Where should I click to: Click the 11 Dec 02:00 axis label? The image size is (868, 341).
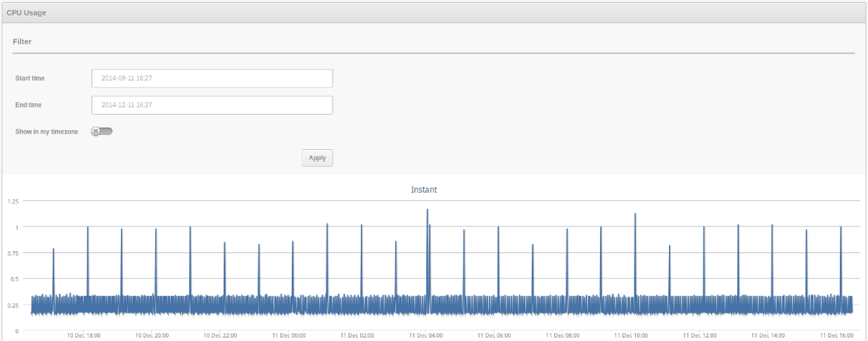(x=357, y=335)
